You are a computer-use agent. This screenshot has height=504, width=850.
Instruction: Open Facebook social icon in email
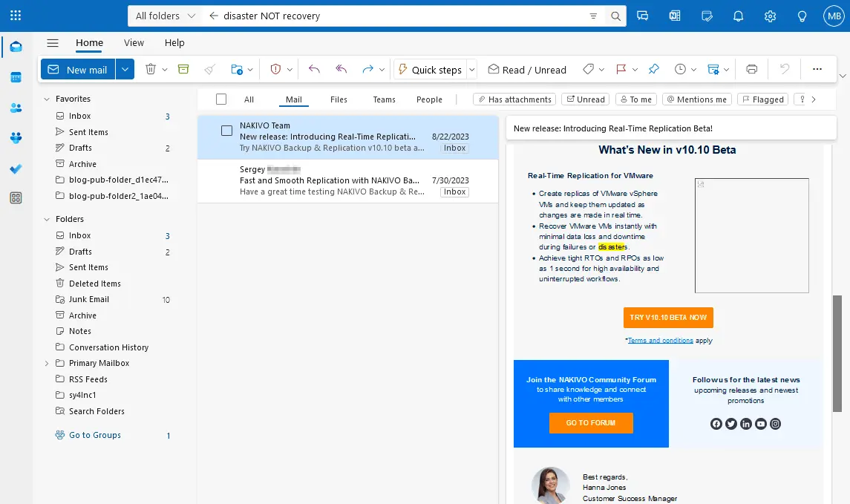[716, 424]
